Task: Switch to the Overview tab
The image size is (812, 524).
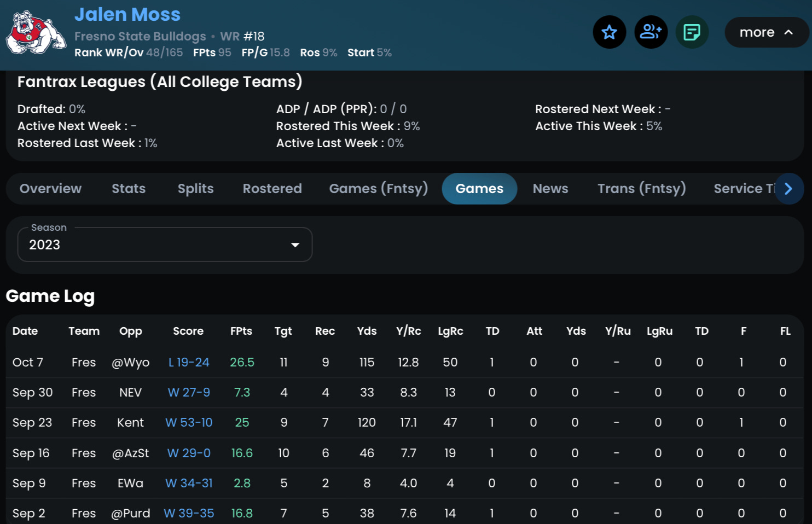Action: pos(50,189)
